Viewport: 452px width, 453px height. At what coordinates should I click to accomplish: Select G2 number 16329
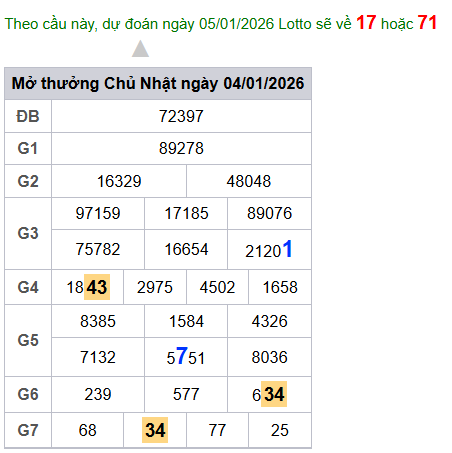[119, 181]
